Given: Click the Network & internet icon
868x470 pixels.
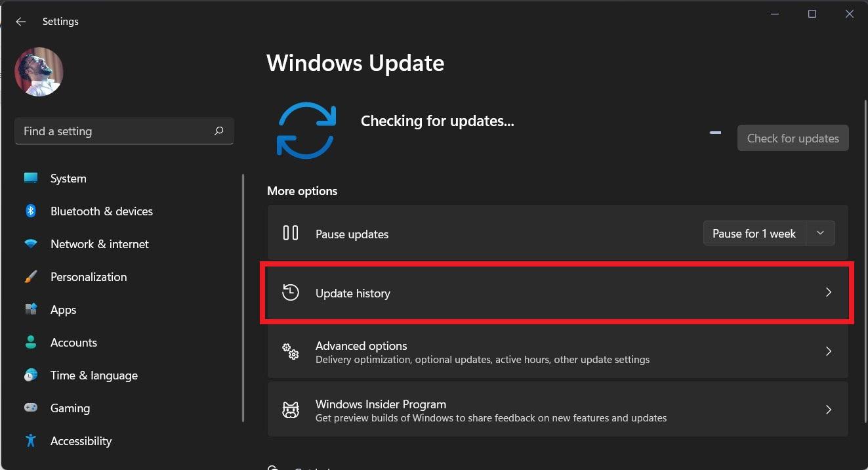Looking at the screenshot, I should click(x=30, y=244).
